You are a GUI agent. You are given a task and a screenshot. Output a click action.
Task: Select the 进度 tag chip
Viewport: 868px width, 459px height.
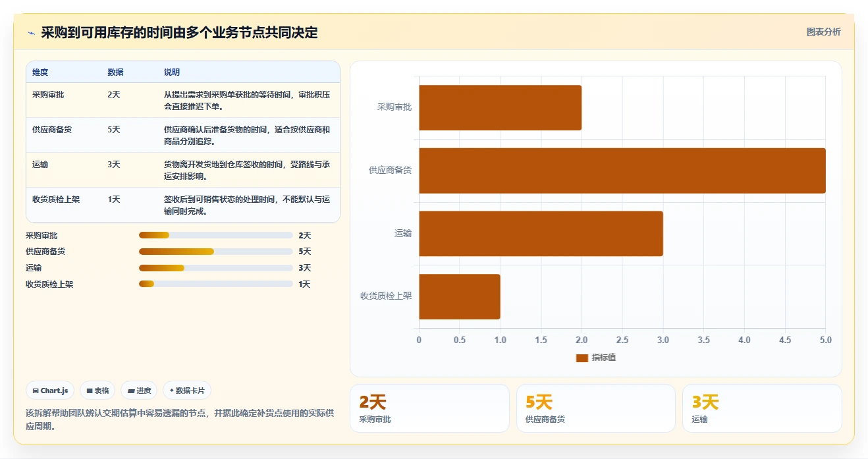139,391
